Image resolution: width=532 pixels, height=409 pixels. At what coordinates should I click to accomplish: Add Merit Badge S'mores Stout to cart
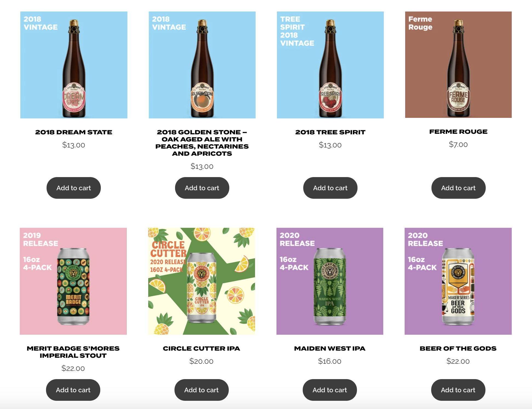[x=73, y=390]
